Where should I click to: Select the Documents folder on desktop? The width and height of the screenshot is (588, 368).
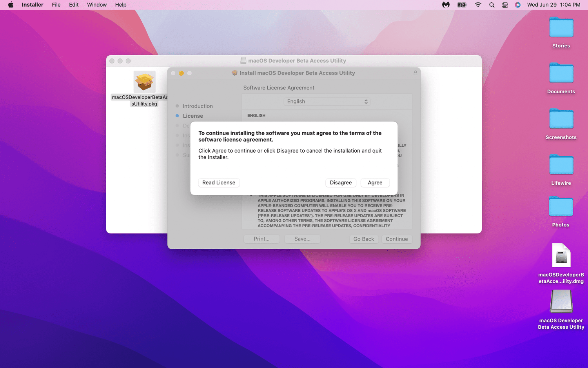coord(561,73)
